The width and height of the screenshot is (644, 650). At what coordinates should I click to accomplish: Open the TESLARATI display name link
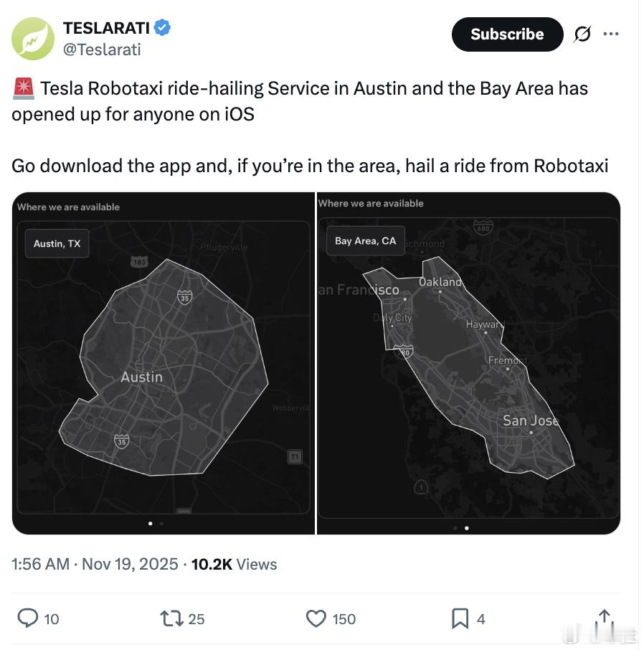tap(106, 28)
